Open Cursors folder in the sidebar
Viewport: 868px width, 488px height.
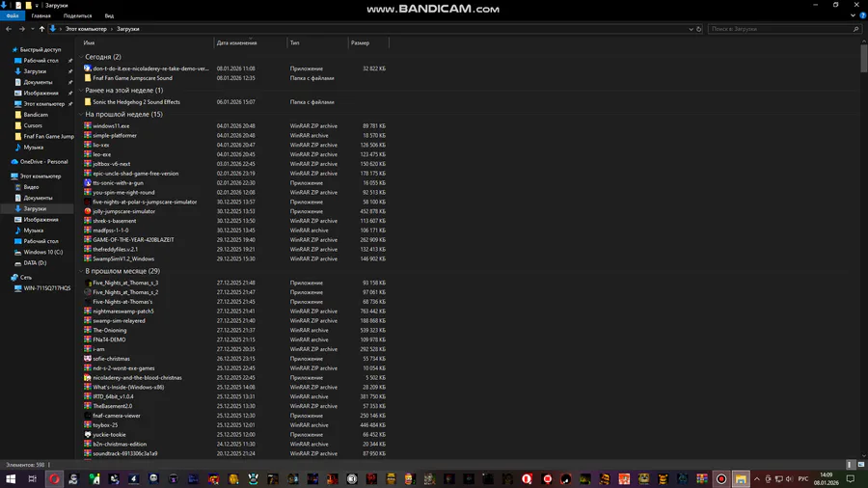pos(28,125)
